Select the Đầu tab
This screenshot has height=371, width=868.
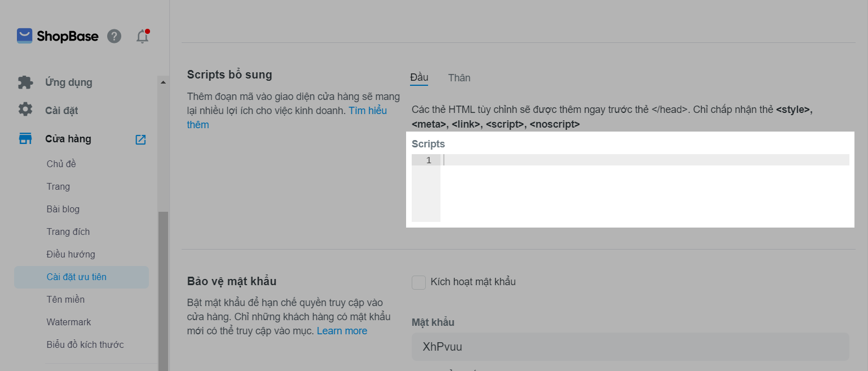(x=419, y=78)
